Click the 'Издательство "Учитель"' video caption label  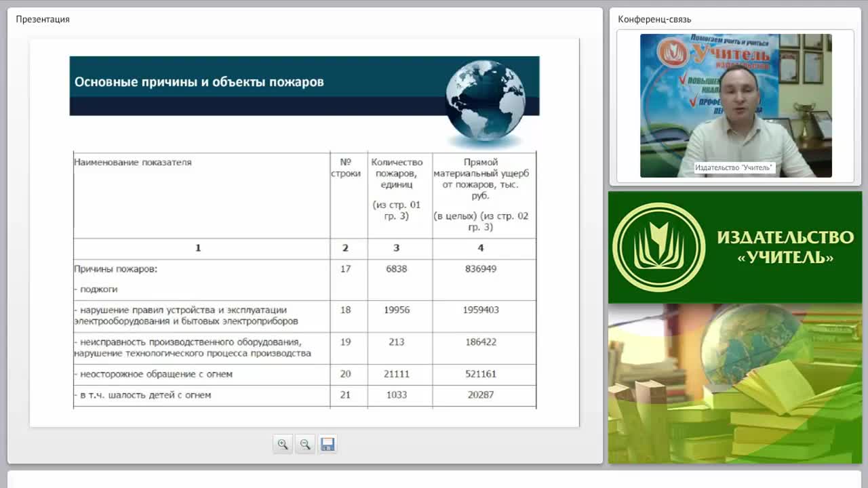[x=734, y=167]
